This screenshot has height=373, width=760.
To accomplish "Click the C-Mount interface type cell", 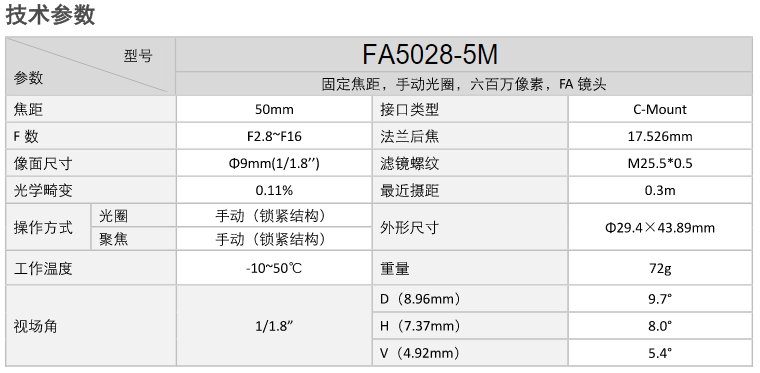I will [660, 109].
